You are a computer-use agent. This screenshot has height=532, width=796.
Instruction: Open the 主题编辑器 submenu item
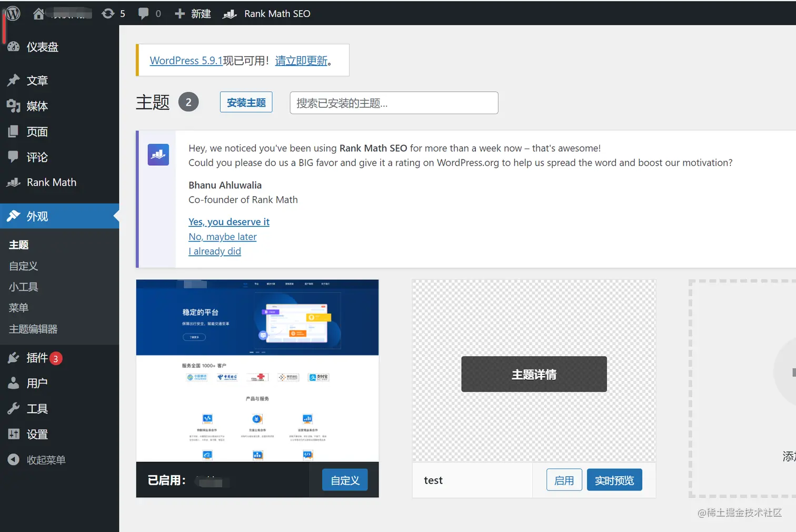(33, 329)
